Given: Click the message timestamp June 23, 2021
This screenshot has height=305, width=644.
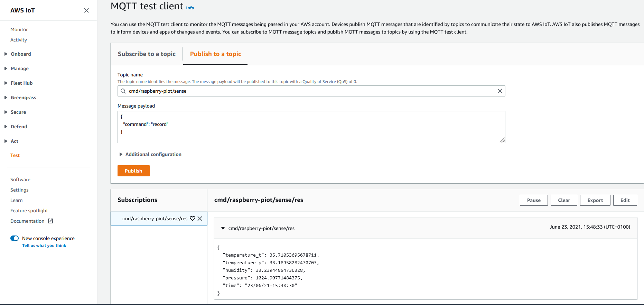Looking at the screenshot, I should [x=590, y=227].
